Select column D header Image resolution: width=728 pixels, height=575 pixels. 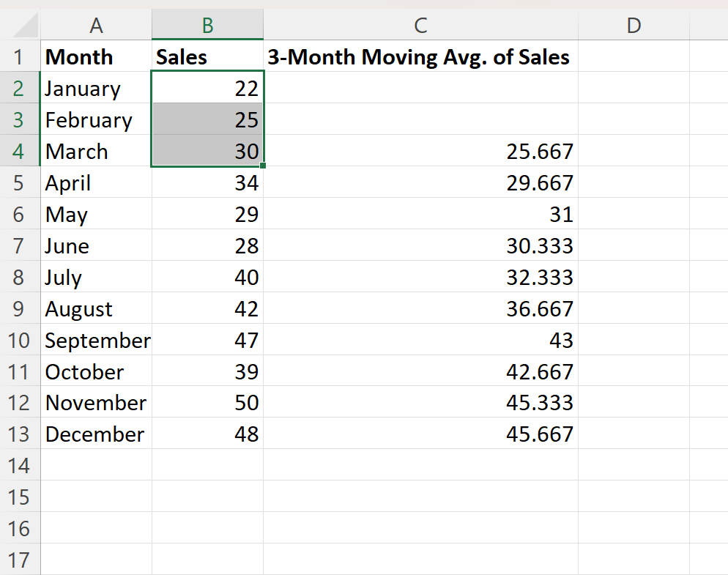[634, 25]
